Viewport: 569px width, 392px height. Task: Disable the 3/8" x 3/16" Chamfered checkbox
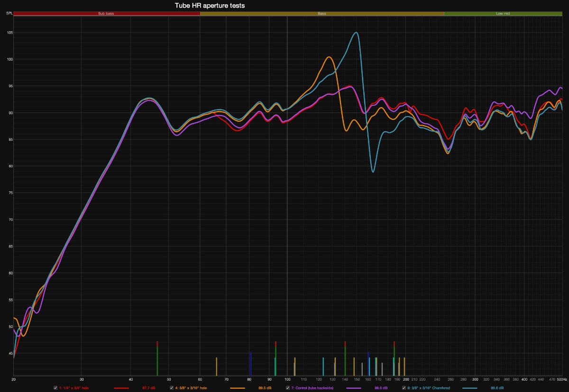tap(404, 388)
